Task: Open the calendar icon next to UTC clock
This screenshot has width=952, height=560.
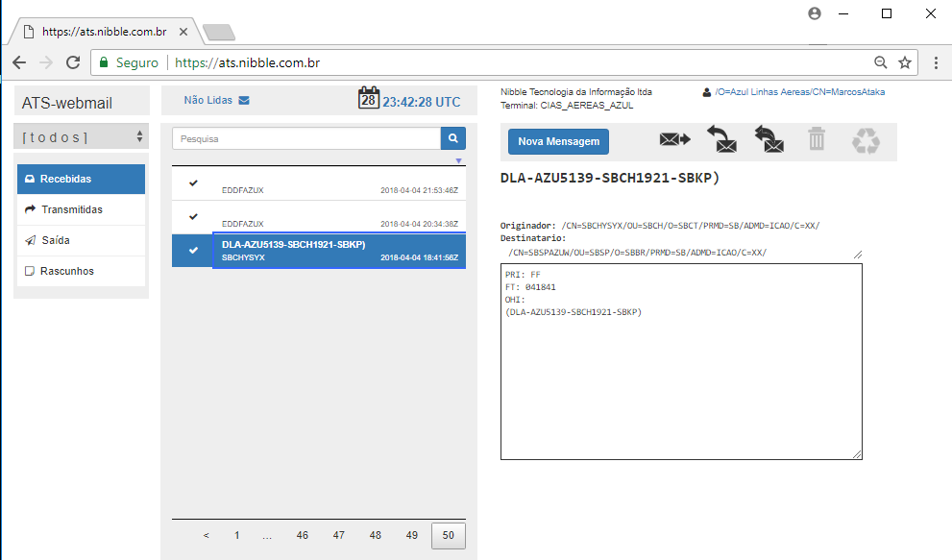Action: 369,98
